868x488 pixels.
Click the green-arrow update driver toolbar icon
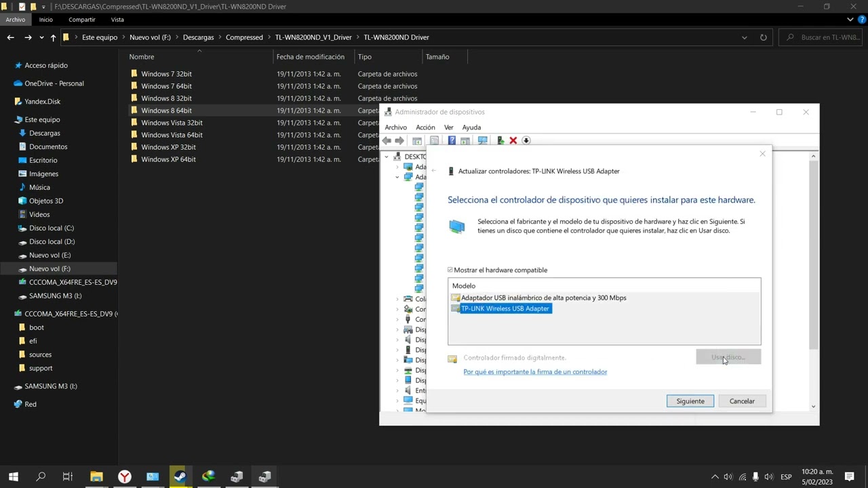[500, 140]
